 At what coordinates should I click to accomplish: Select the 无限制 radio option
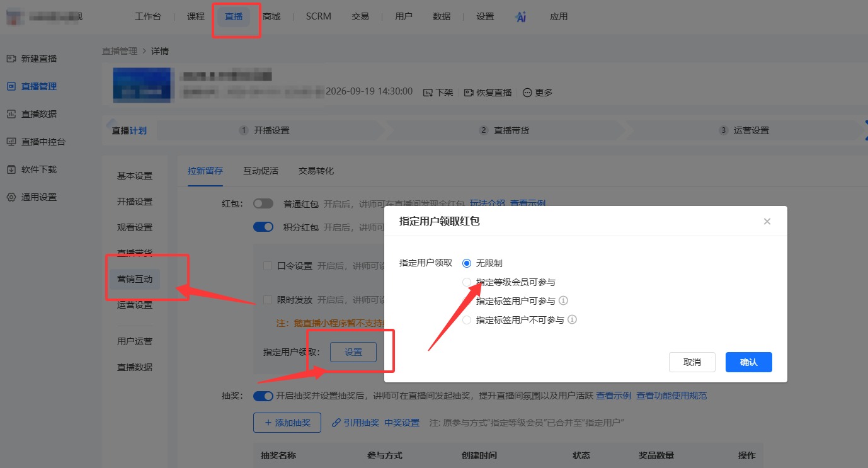pyautogui.click(x=467, y=263)
